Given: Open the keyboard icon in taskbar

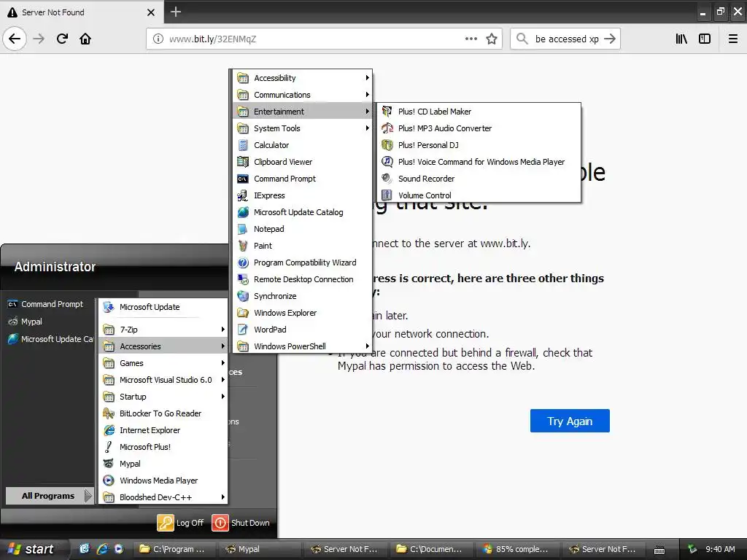Looking at the screenshot, I should [659, 550].
